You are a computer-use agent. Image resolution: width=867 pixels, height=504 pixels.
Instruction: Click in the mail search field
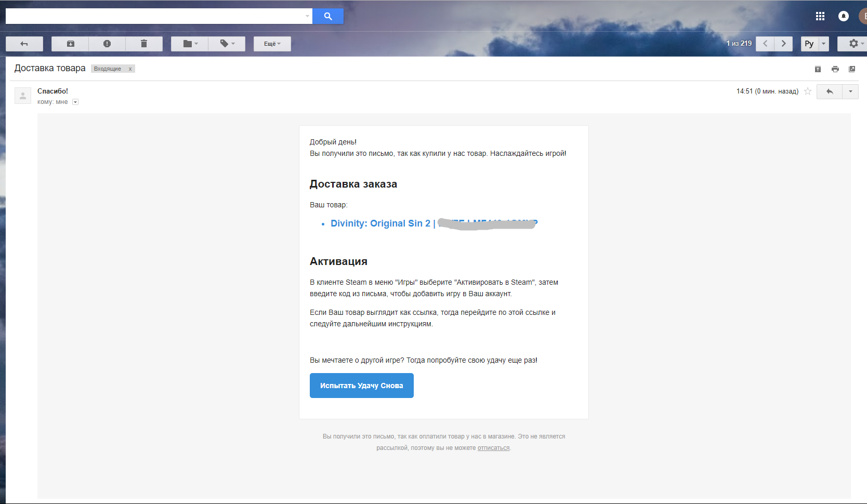pyautogui.click(x=156, y=16)
